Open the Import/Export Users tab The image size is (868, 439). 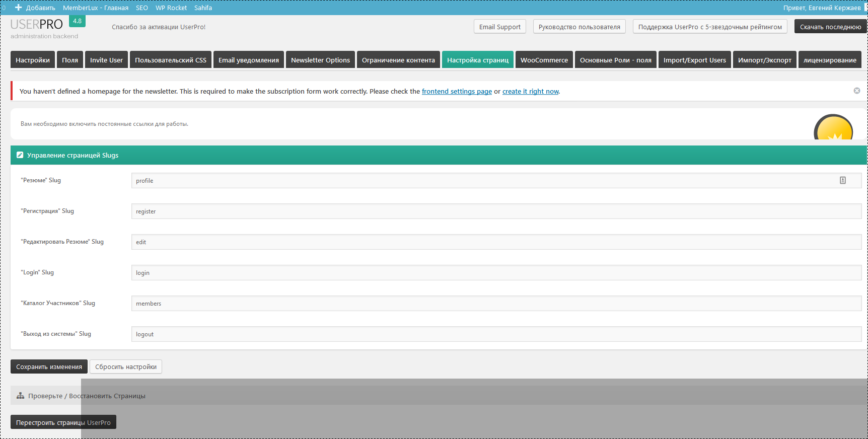coord(695,59)
